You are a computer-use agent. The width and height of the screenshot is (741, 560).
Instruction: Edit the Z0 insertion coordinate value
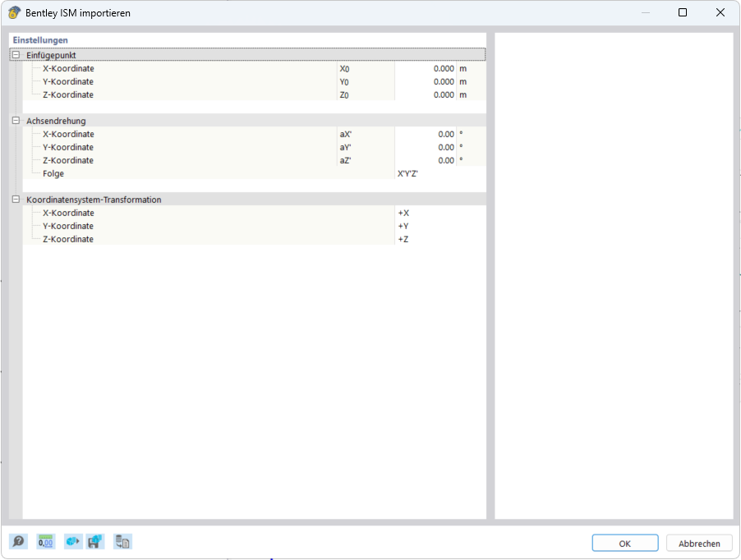(426, 94)
